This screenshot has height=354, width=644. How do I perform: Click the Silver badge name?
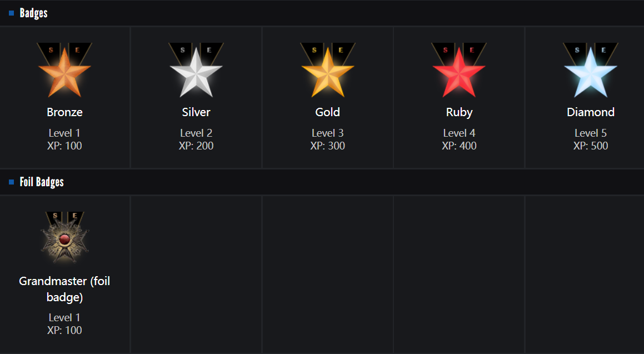coord(196,112)
